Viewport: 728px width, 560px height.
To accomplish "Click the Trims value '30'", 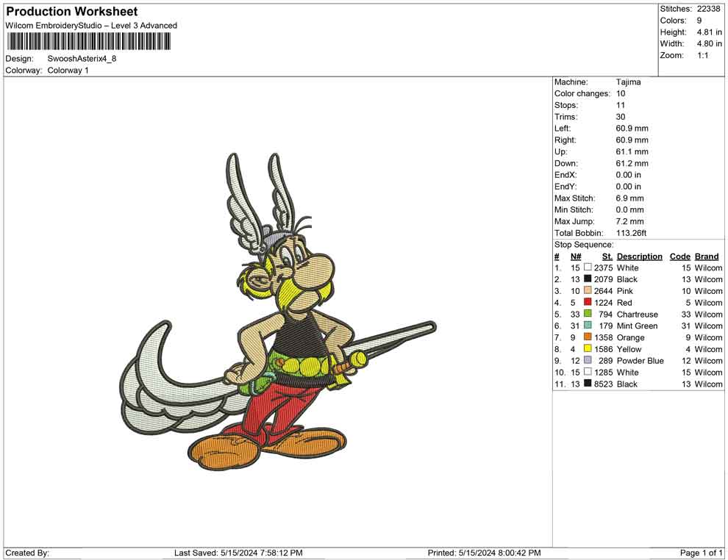I will (621, 117).
